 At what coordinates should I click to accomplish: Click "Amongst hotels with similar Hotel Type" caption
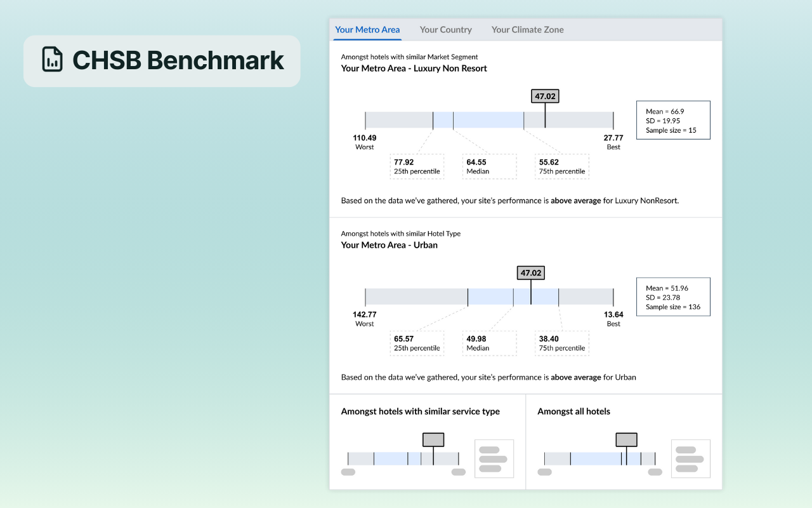pos(401,233)
